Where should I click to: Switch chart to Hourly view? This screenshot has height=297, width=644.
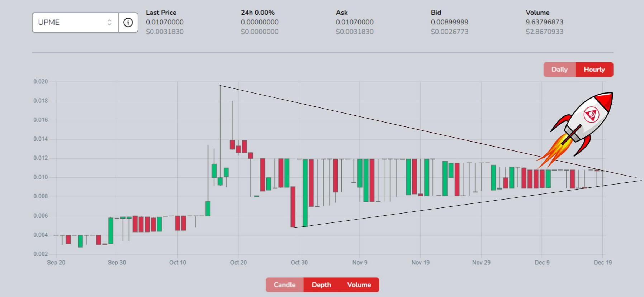pos(594,70)
